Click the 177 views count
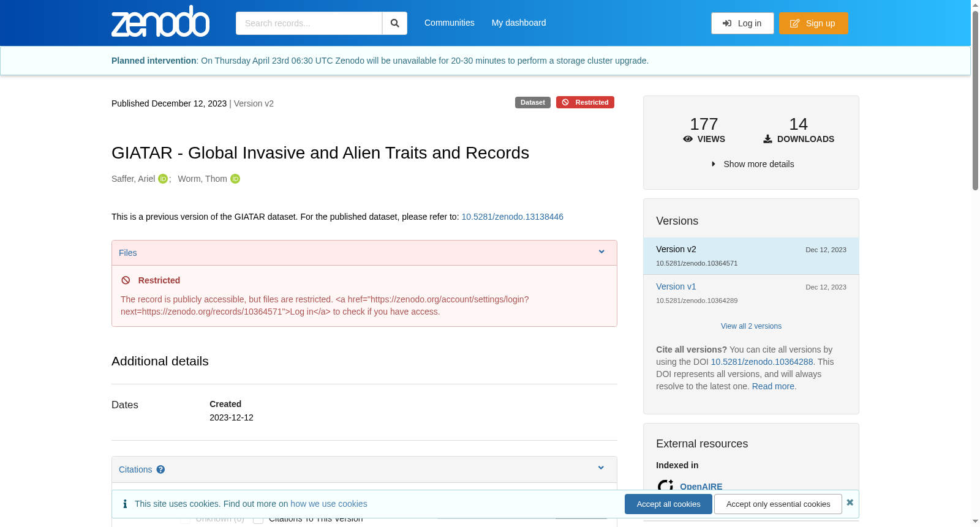Screen dimensions: 980x527 [704, 124]
